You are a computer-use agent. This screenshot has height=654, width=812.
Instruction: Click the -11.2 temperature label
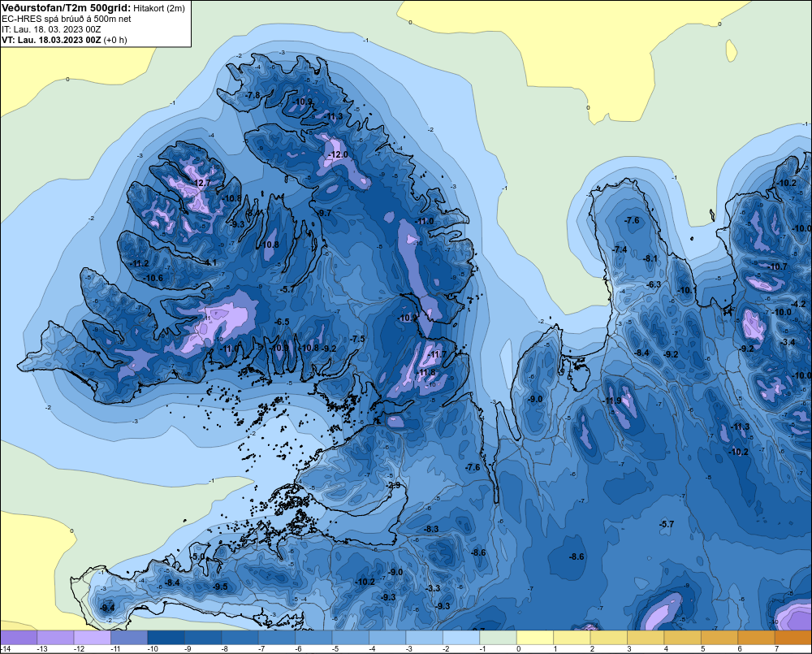coord(140,264)
